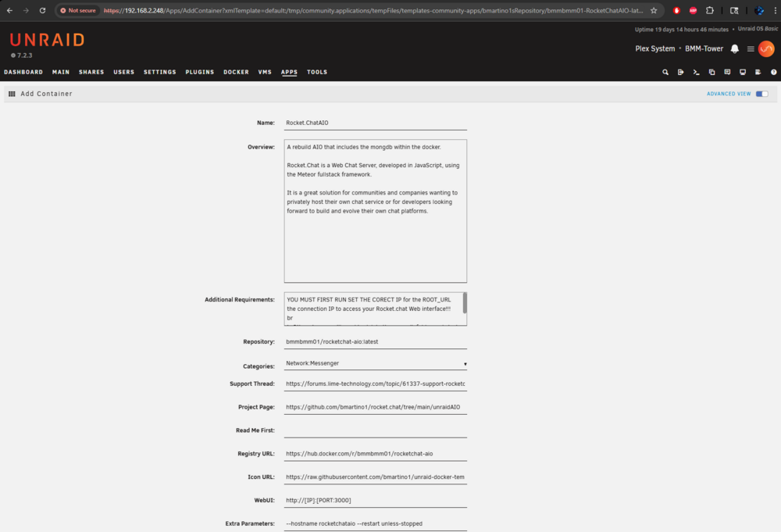Viewport: 781px width, 532px height.
Task: Open the red hand blocker extension
Action: coord(676,10)
